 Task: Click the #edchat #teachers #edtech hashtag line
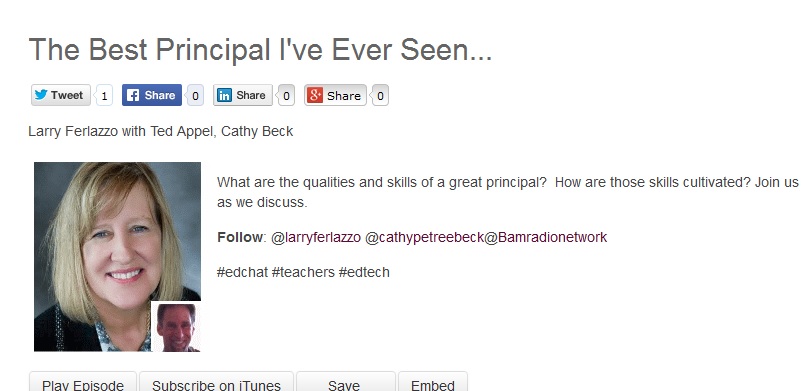(x=303, y=272)
